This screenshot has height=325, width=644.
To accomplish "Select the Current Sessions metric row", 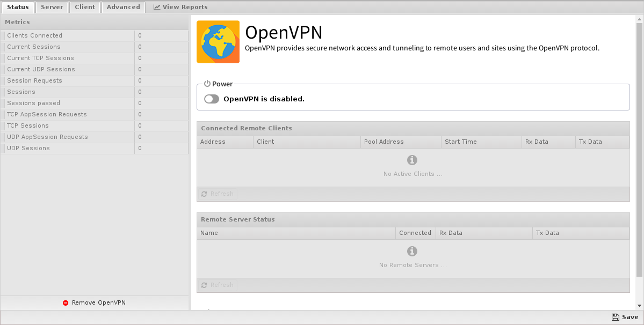I will coord(95,47).
